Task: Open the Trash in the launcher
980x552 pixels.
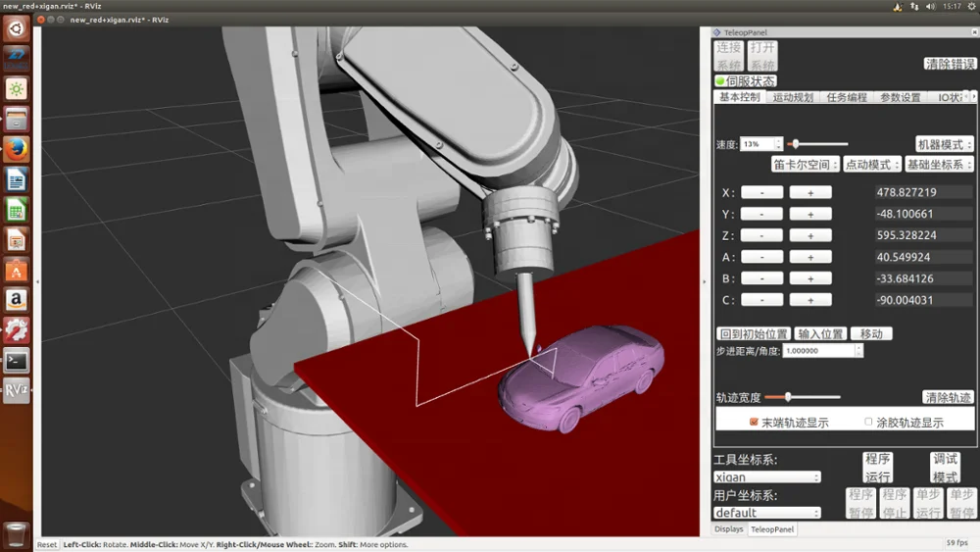Action: (17, 532)
